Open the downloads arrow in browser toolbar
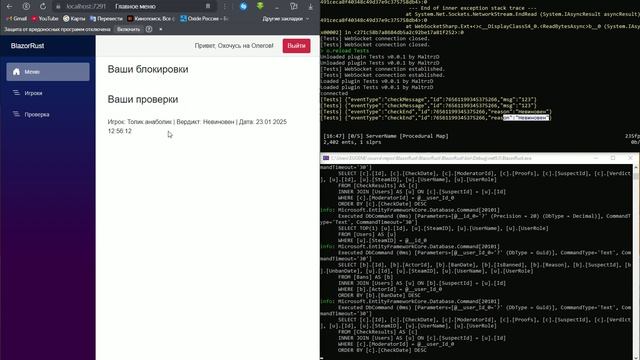Screen dimensions: 640x360 310,7
